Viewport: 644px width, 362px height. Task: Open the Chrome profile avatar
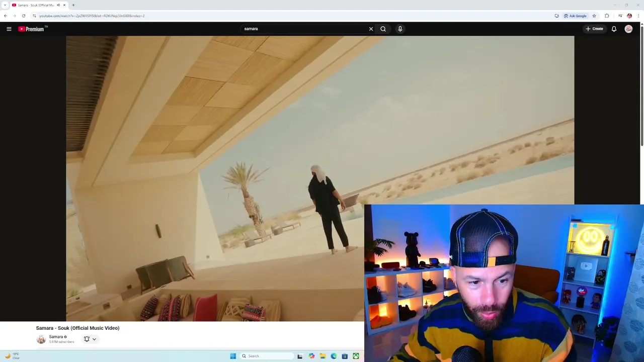point(629,16)
